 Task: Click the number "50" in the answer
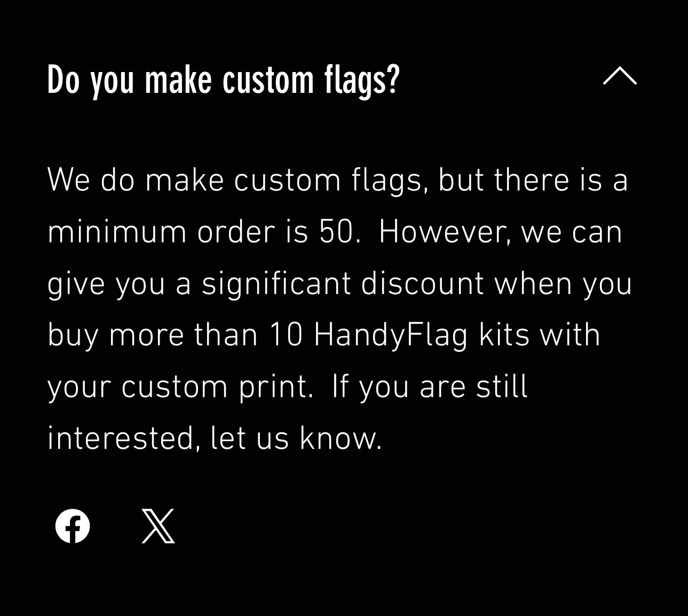[337, 232]
